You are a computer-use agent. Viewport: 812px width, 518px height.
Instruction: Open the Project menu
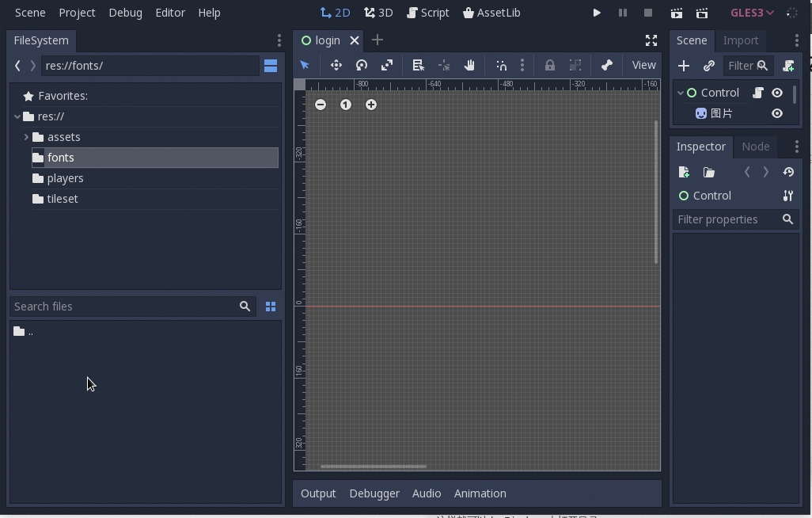77,13
